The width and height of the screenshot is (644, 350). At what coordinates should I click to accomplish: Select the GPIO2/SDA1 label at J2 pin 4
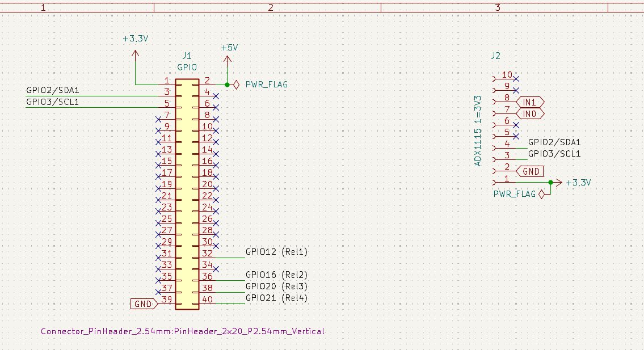554,142
